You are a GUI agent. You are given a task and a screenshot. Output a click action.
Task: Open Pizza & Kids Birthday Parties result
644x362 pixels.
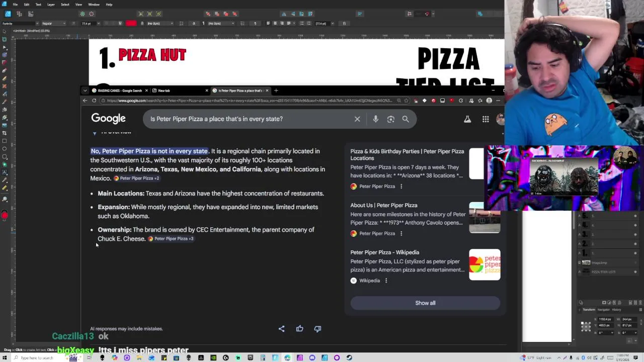point(407,154)
